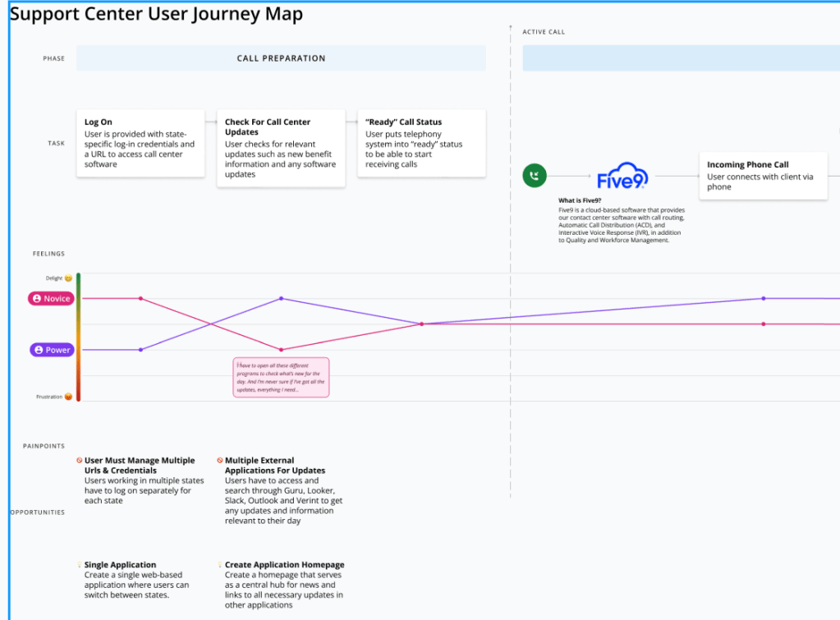Click the painpoint icon beside 'Multiple External Applications'
The width and height of the screenshot is (840, 620).
pos(219,461)
